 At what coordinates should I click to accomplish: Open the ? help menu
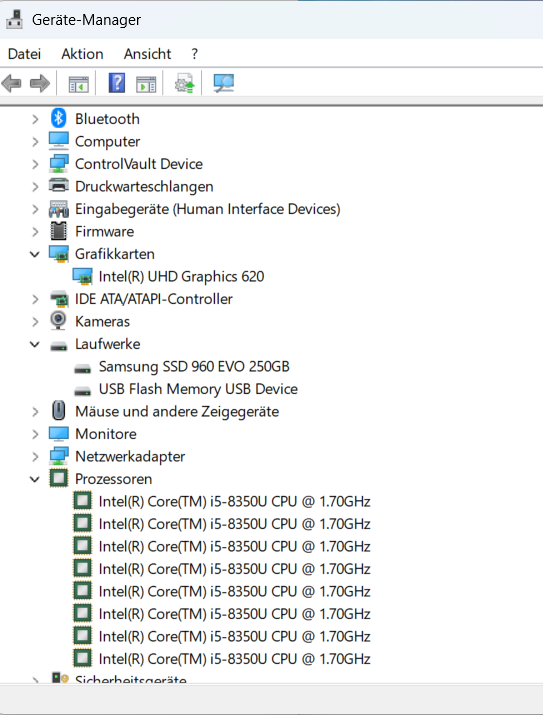(195, 54)
